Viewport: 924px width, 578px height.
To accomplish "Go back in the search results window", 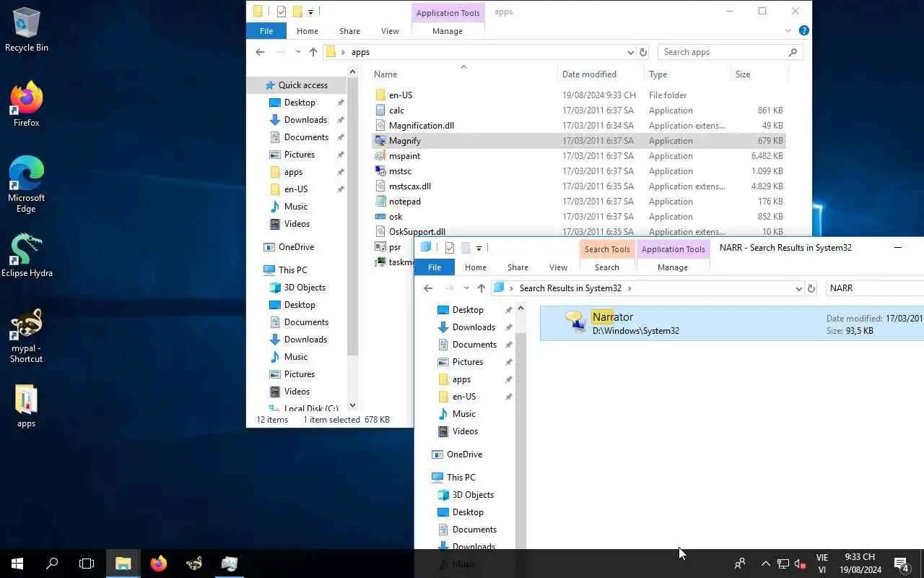I will 428,288.
